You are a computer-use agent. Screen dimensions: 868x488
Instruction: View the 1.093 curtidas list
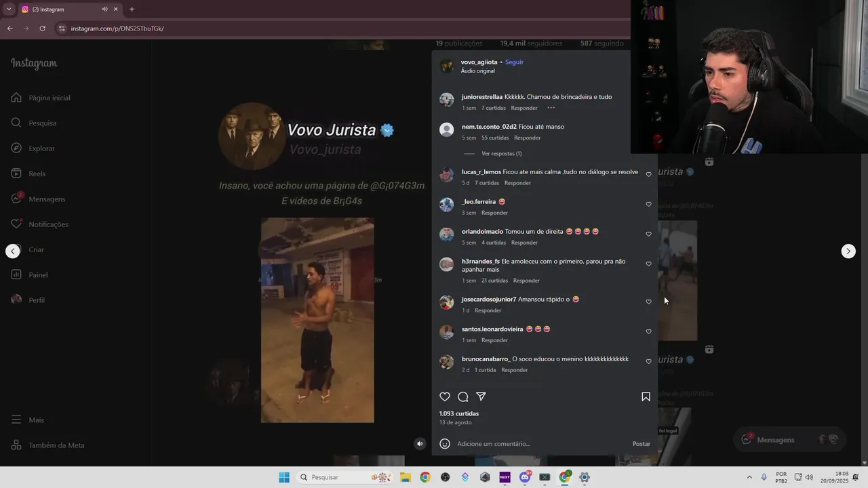[x=459, y=413]
